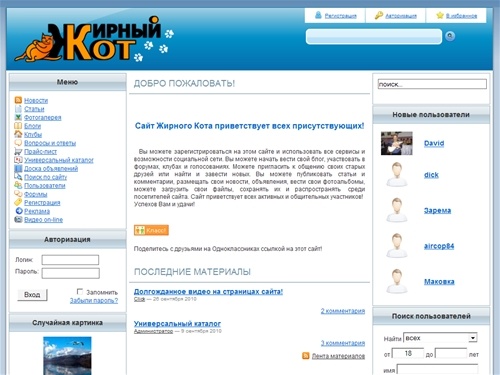Open the 2 комментария link
The width and height of the screenshot is (500, 375).
[x=343, y=311]
